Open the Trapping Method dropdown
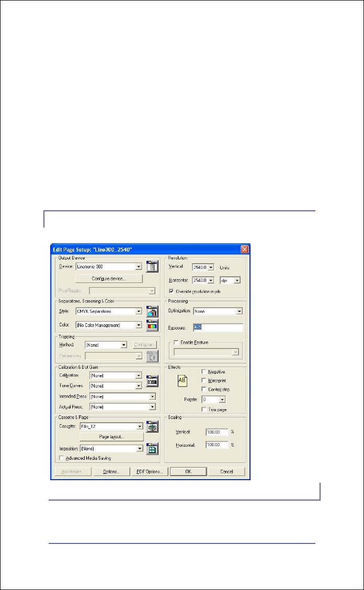 [106, 345]
